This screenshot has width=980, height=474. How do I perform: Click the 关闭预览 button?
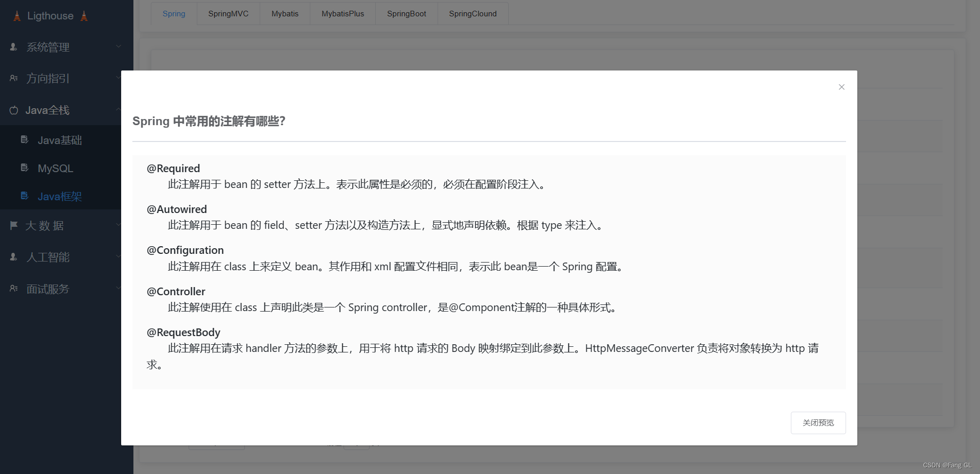[818, 423]
